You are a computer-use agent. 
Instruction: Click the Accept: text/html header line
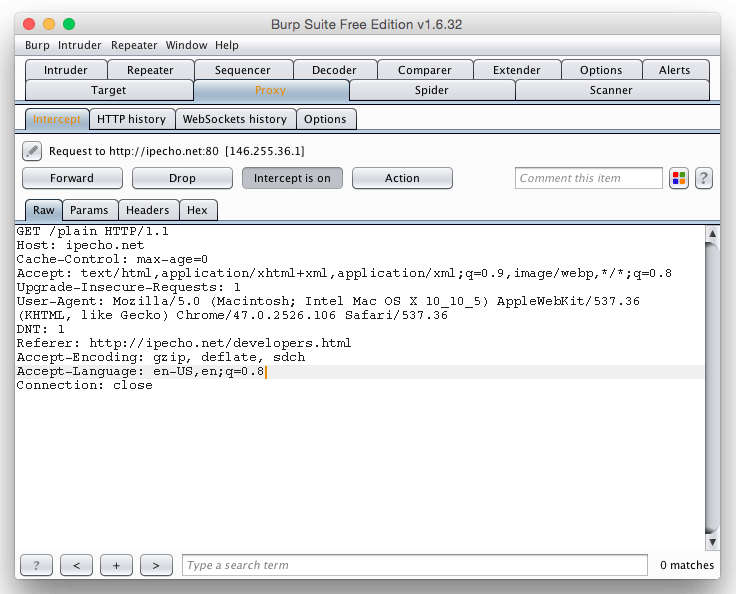[x=344, y=273]
